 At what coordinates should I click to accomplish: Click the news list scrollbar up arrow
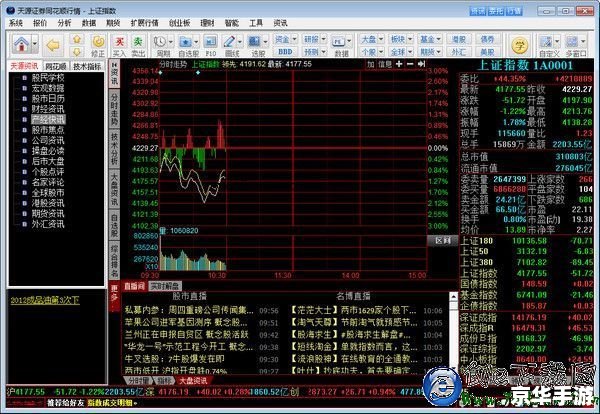pos(453,297)
